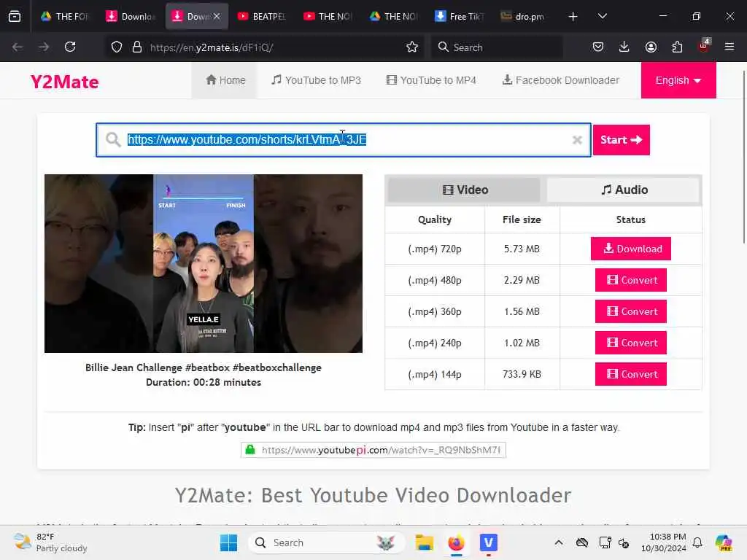Click the youtubepi example URL box

pos(373,450)
